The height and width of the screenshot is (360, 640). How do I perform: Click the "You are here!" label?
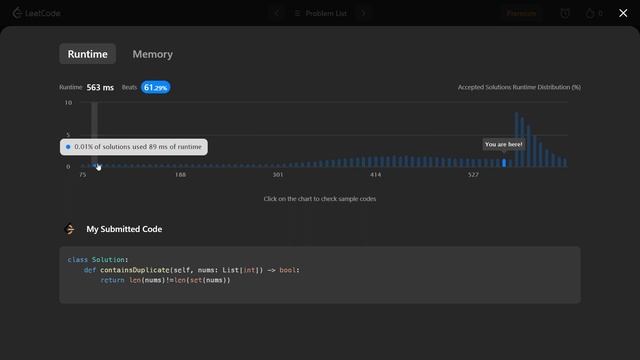[x=504, y=144]
